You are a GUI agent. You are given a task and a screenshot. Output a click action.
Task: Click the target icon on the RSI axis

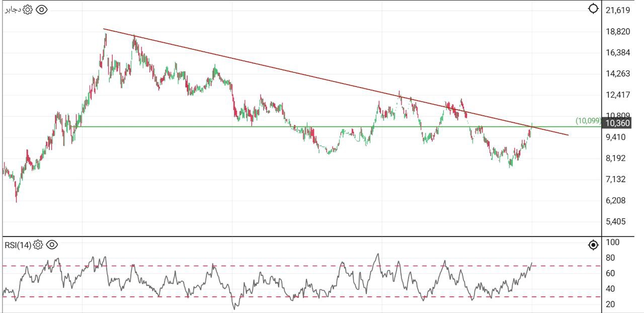click(593, 245)
